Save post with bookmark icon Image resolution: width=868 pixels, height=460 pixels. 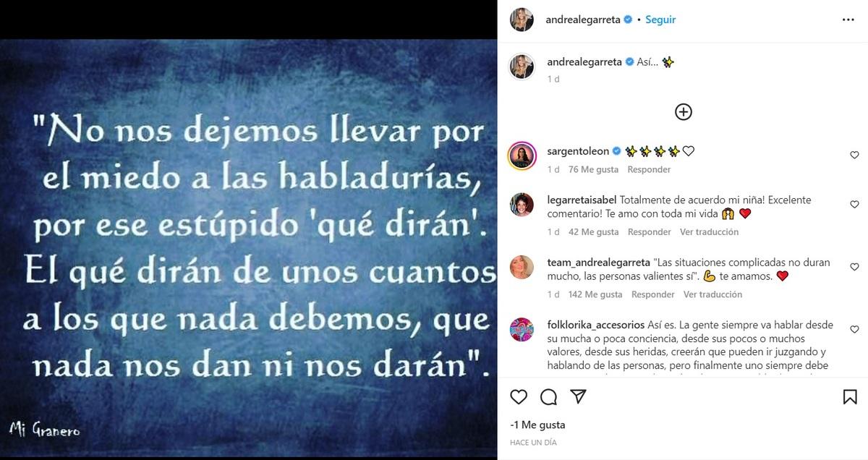point(850,396)
